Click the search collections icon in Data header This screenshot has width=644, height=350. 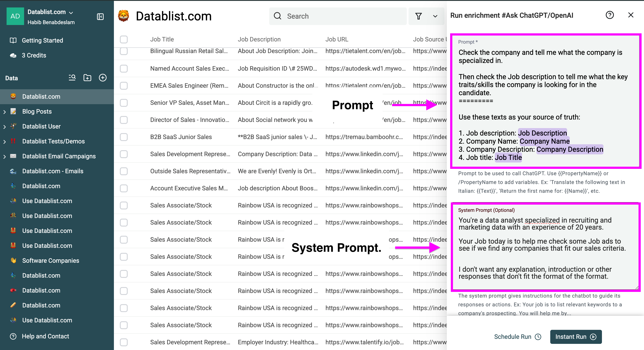72,78
